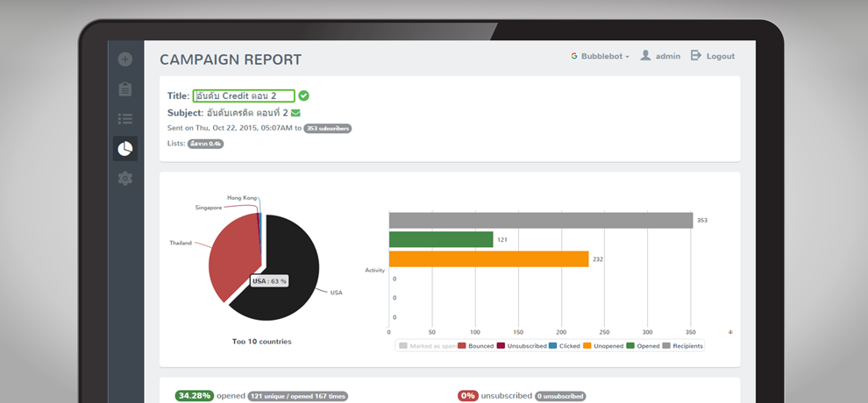868x403 pixels.
Task: Expand the Bubblebot dropdown menu
Action: click(601, 56)
